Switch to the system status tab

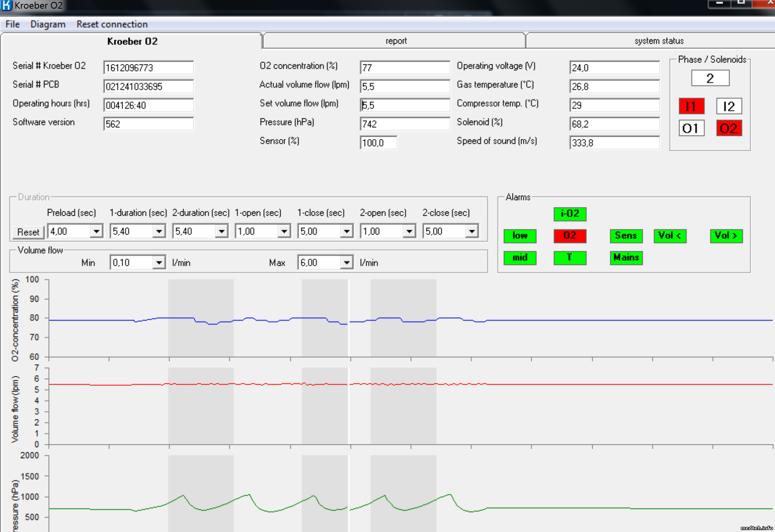tap(659, 41)
